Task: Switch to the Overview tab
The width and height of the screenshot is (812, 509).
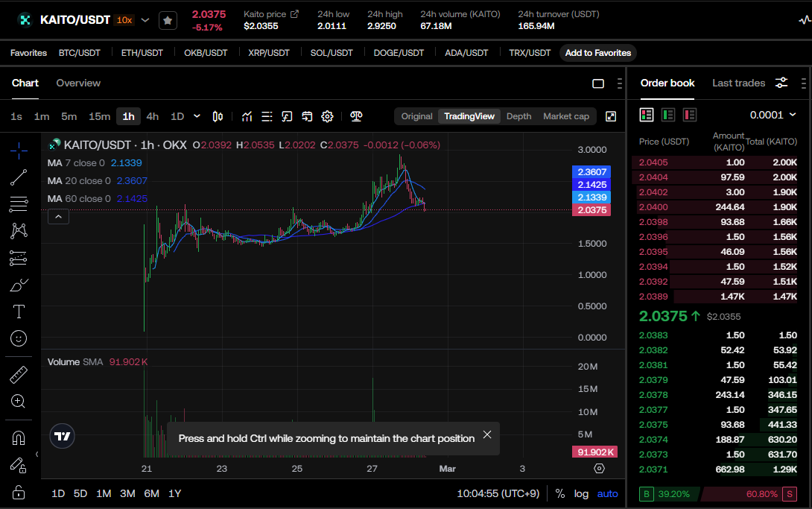Action: point(78,83)
